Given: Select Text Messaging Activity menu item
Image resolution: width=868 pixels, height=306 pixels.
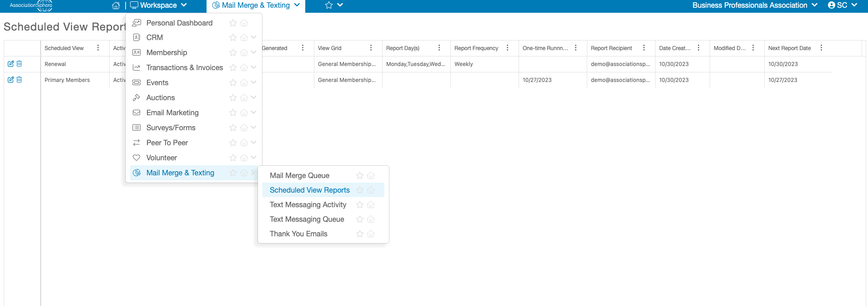Looking at the screenshot, I should [x=308, y=204].
